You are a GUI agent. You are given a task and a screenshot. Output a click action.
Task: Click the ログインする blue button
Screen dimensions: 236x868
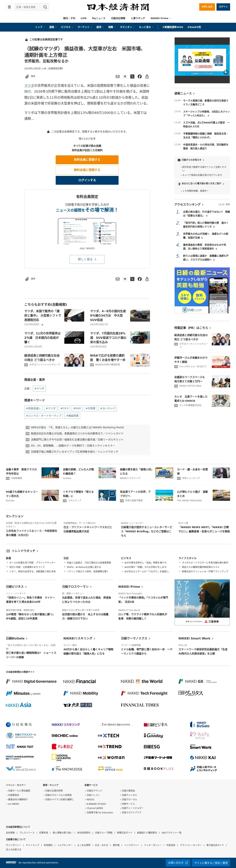87,180
